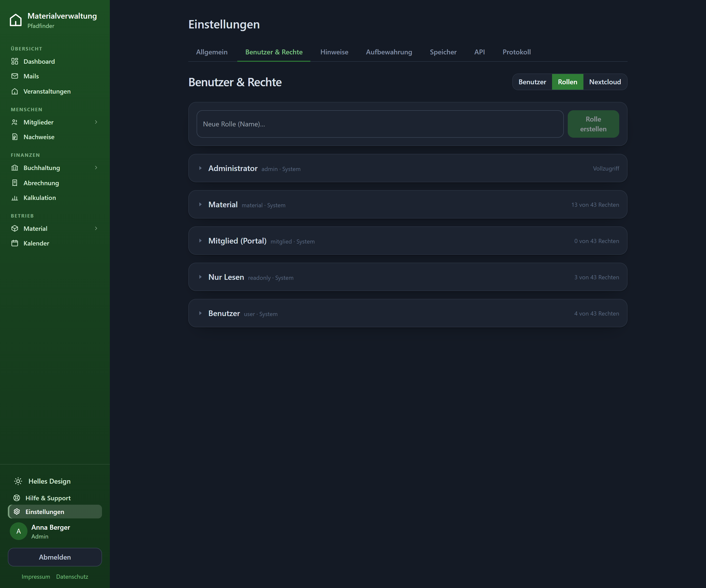This screenshot has width=706, height=588.
Task: Open Abrechnung in sidebar
Action: [x=55, y=183]
